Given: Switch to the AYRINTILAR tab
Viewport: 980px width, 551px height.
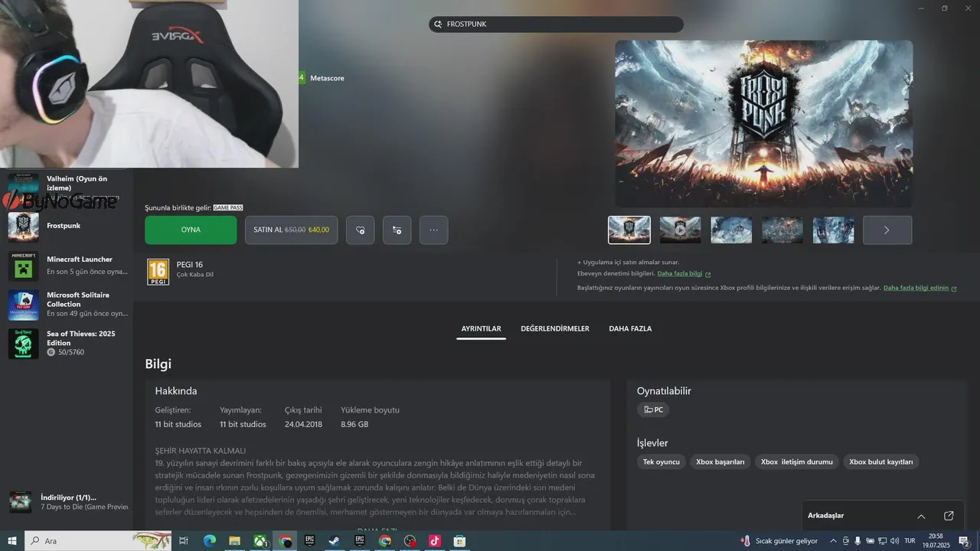Looking at the screenshot, I should pos(481,329).
